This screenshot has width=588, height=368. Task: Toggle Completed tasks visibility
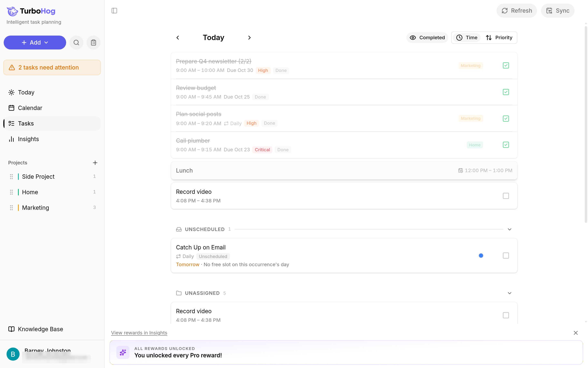pyautogui.click(x=427, y=37)
